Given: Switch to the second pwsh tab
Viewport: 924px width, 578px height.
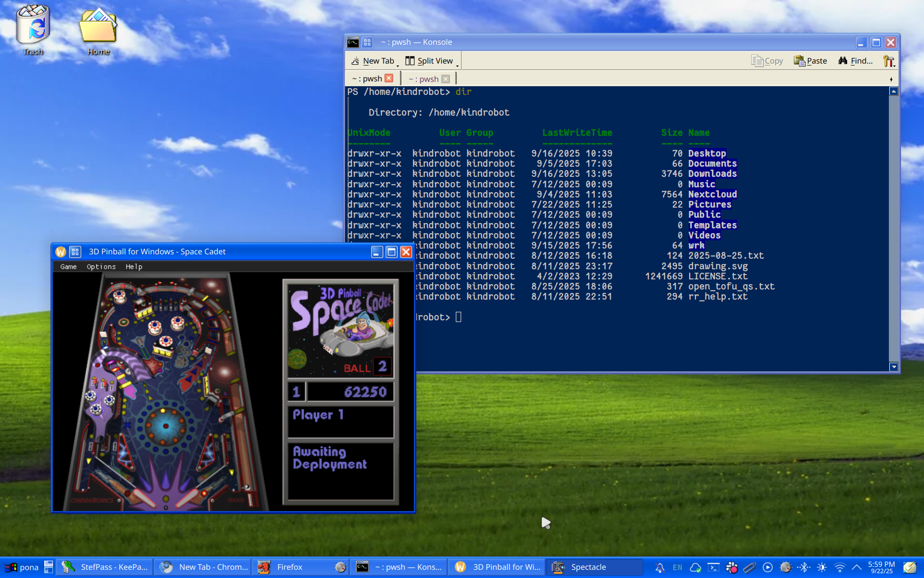Looking at the screenshot, I should click(423, 79).
